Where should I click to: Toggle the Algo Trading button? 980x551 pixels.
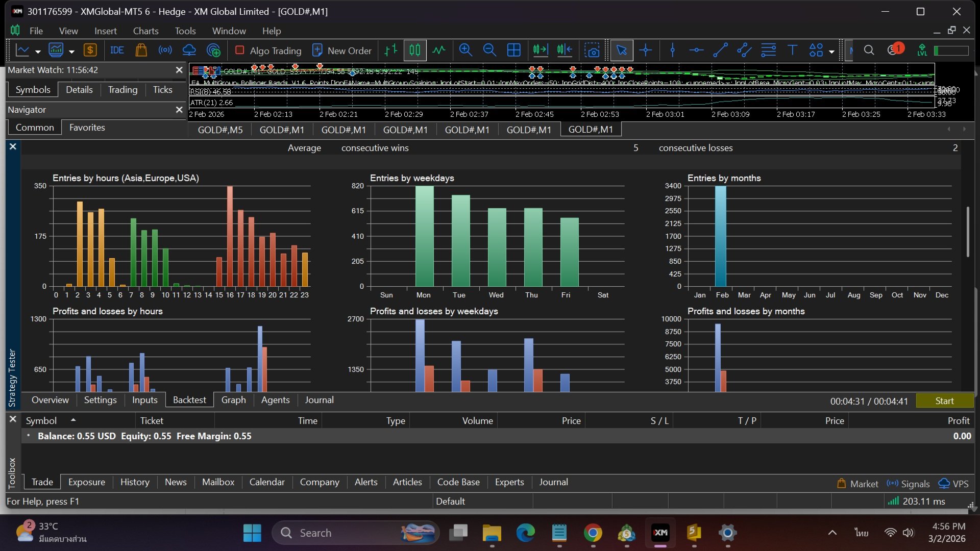click(268, 51)
